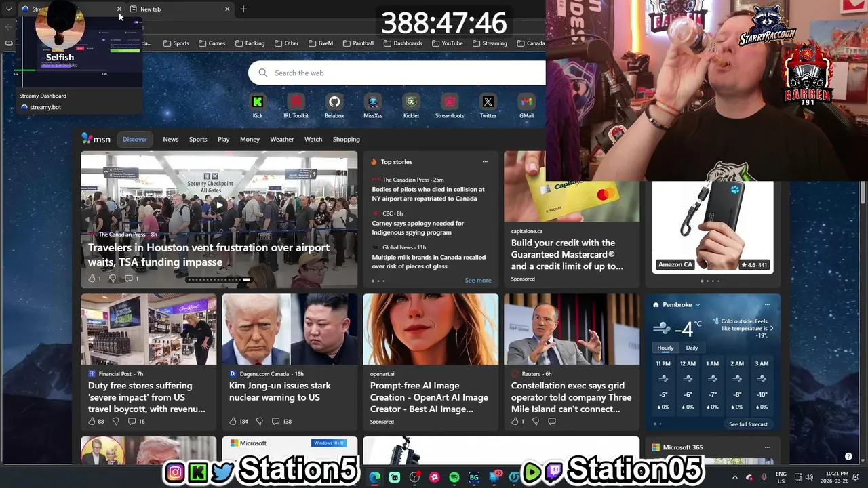868x488 pixels.
Task: Open the Games bookmarks folder
Action: pyautogui.click(x=212, y=43)
